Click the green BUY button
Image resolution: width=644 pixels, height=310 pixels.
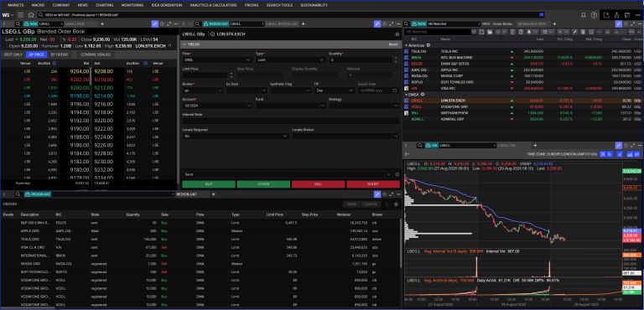(209, 184)
